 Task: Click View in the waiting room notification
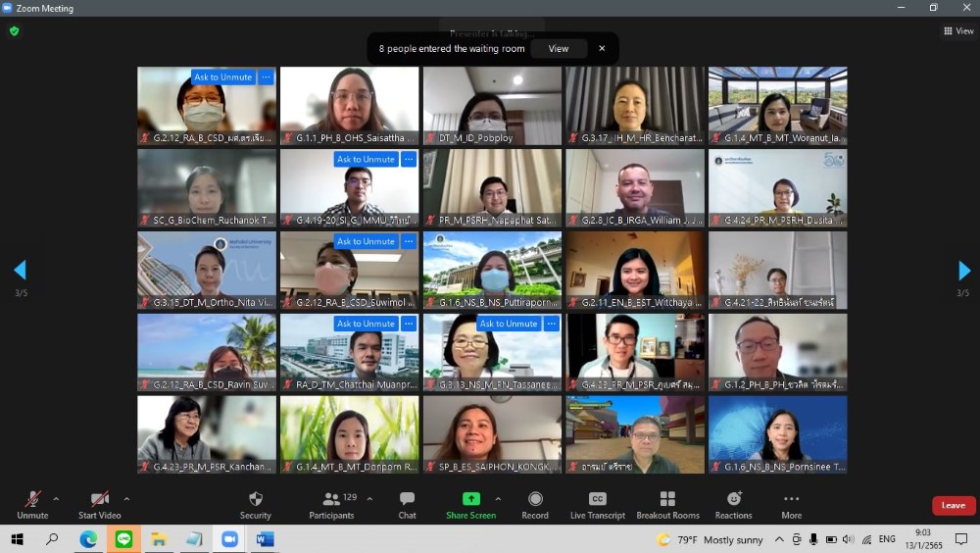(x=559, y=48)
